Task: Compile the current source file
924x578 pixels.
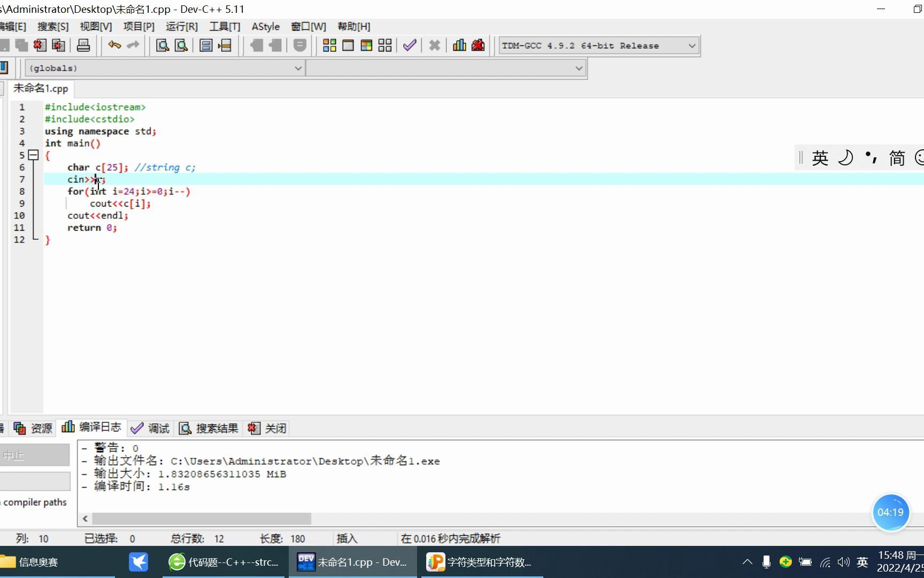Action: coord(329,45)
